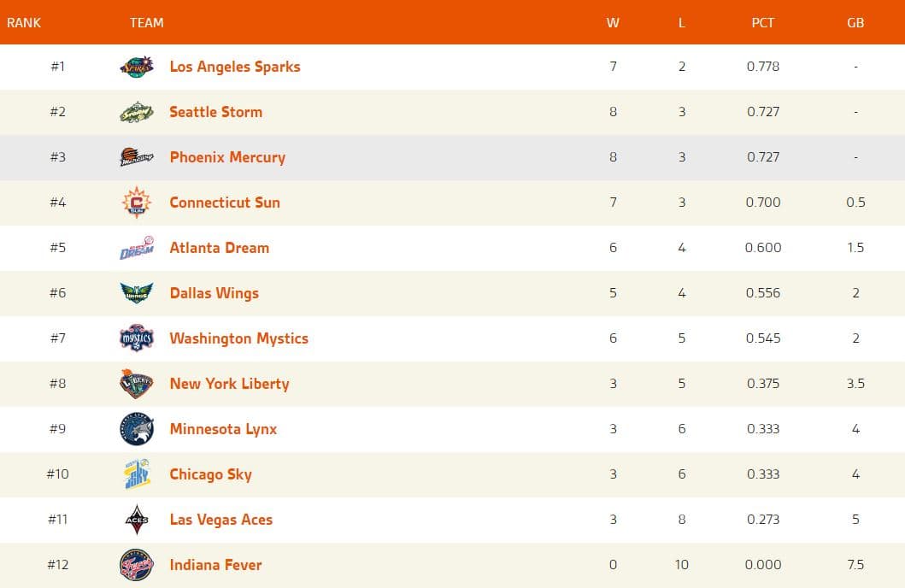Click the Dallas Wings team logo
The image size is (905, 588).
[x=136, y=293]
